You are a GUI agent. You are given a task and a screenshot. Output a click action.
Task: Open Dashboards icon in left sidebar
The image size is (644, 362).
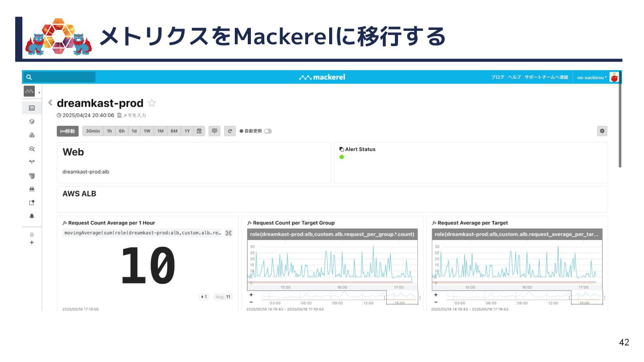click(32, 108)
